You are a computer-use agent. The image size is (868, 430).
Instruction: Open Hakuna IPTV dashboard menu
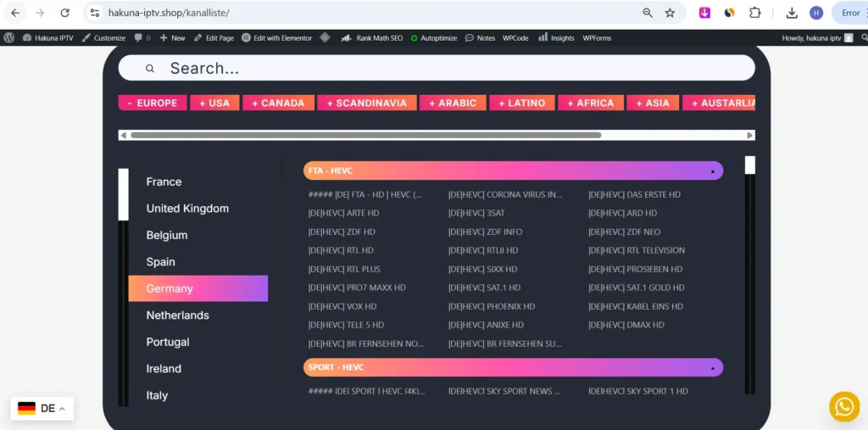(x=47, y=37)
